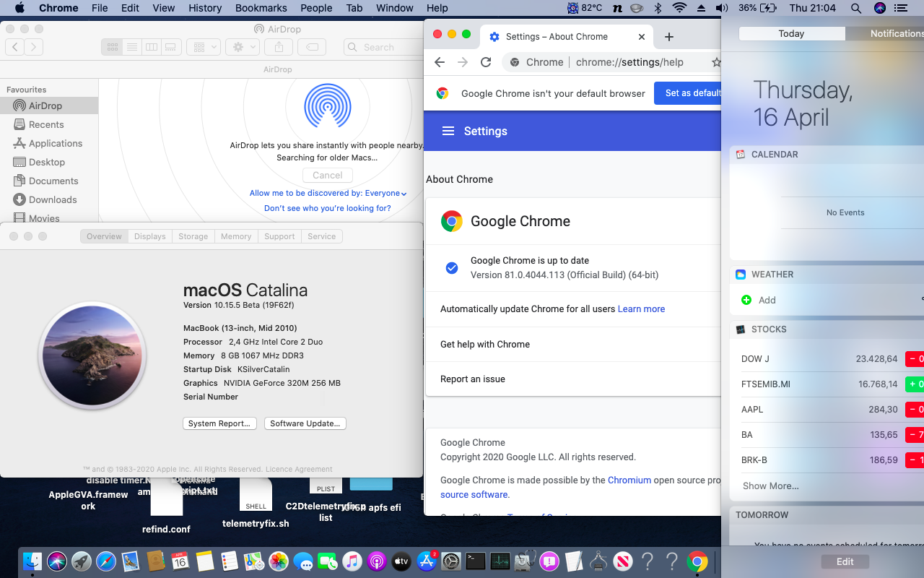This screenshot has width=924, height=578.
Task: Open Chrome File menu
Action: click(100, 8)
